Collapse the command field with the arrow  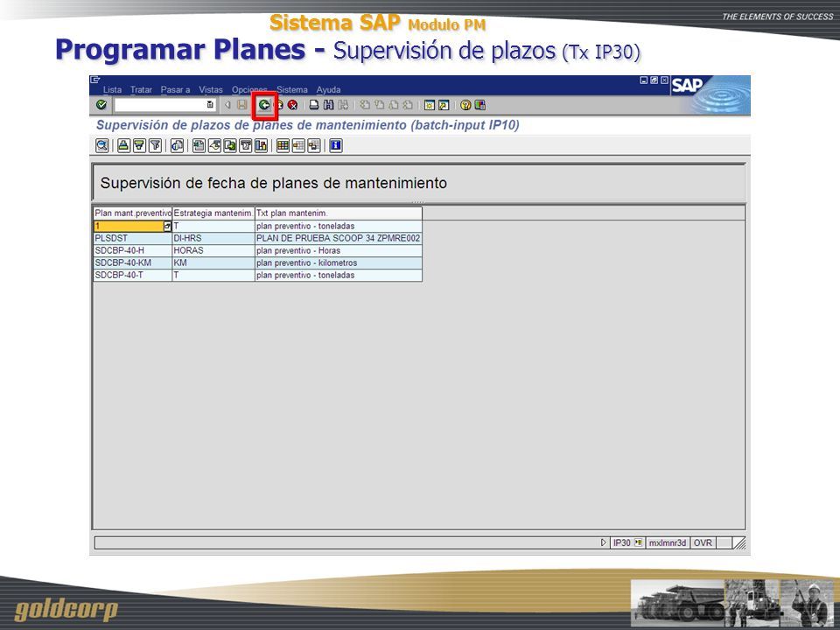tap(227, 105)
